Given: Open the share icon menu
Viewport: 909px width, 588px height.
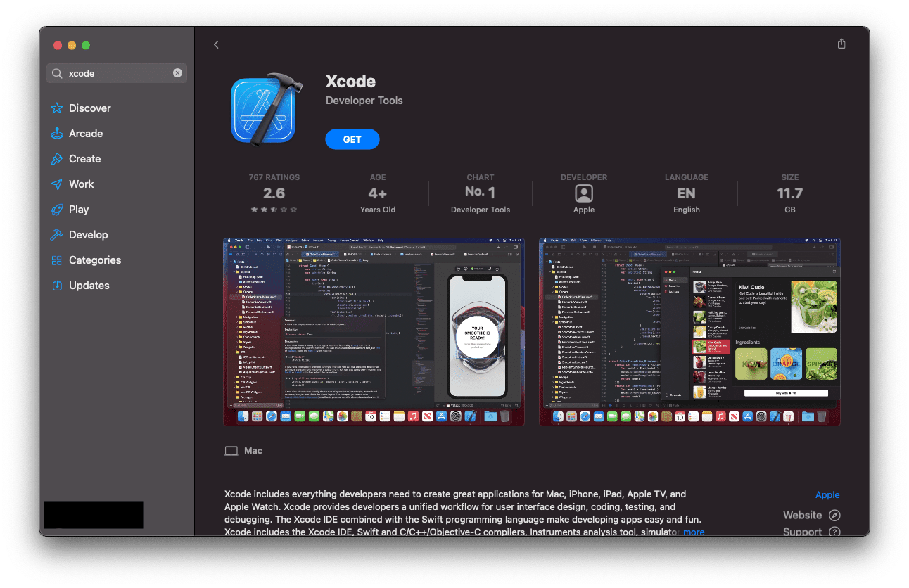Looking at the screenshot, I should (x=841, y=44).
